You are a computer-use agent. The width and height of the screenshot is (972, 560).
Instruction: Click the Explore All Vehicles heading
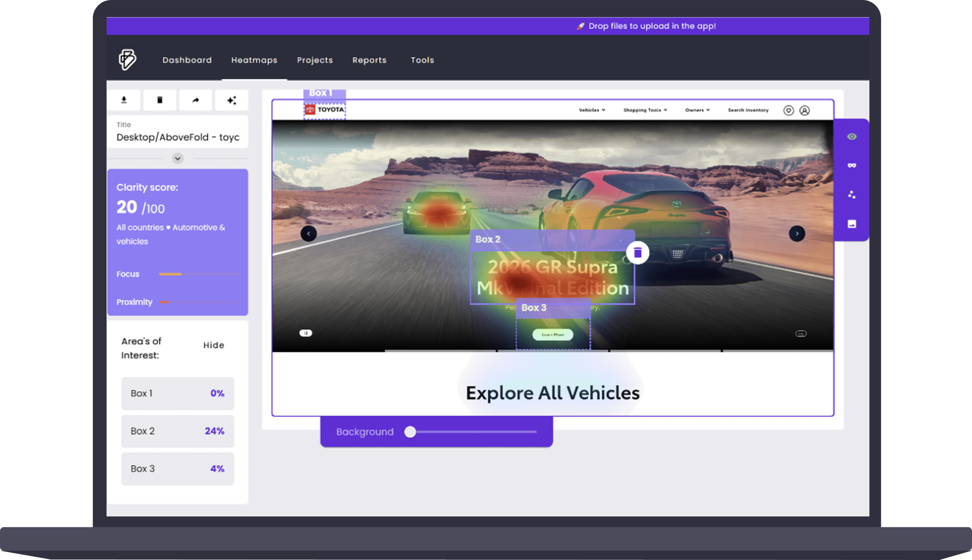(553, 393)
